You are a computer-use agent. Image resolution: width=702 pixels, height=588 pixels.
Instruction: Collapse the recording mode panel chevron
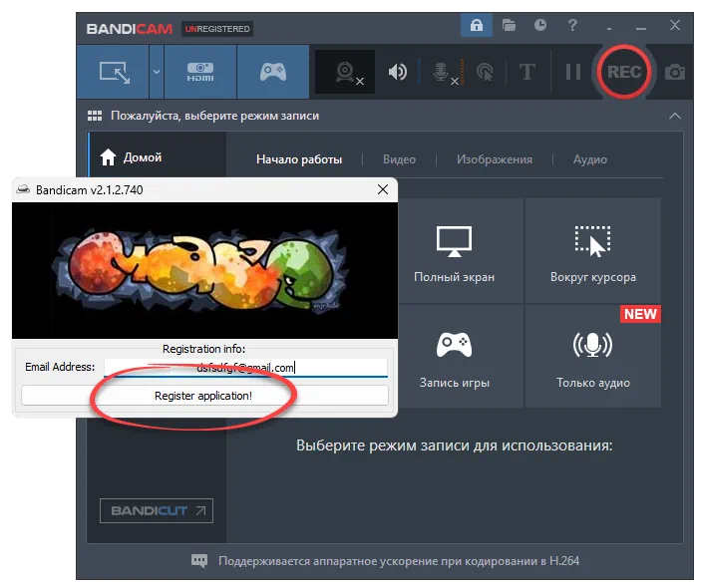point(675,116)
